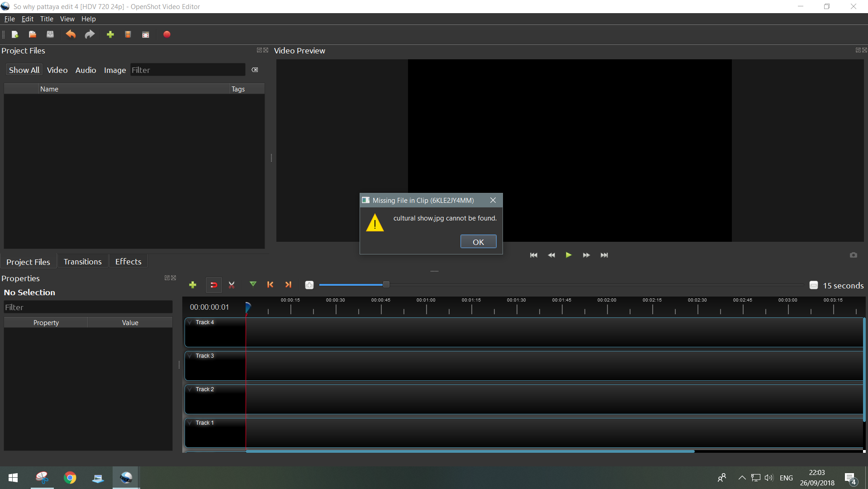Toggle the razor tool scissors icon
868x489 pixels.
[x=232, y=285]
